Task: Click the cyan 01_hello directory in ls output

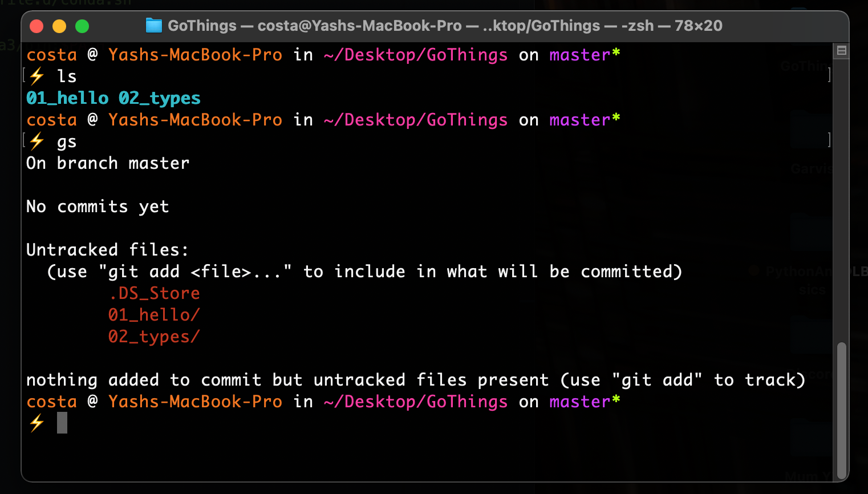Action: 67,98
